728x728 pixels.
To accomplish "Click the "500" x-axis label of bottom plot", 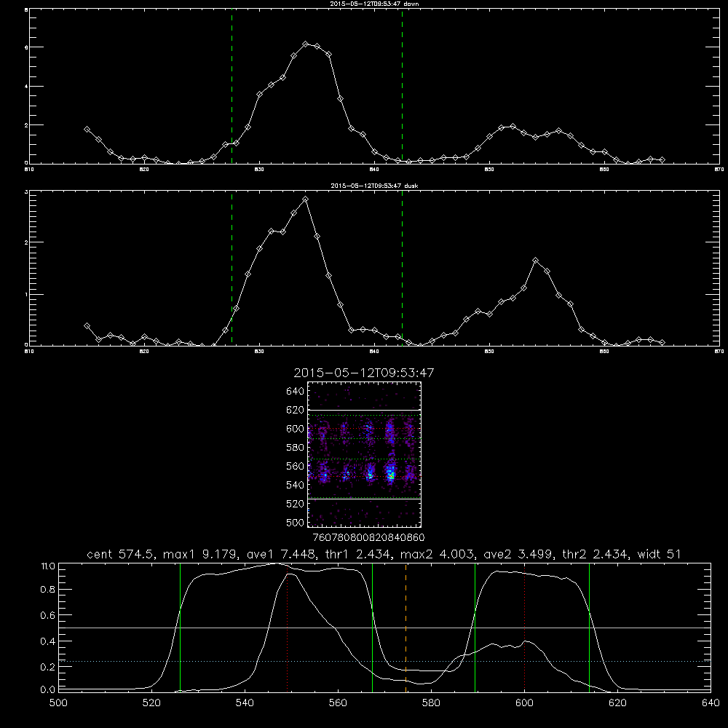I will (58, 703).
